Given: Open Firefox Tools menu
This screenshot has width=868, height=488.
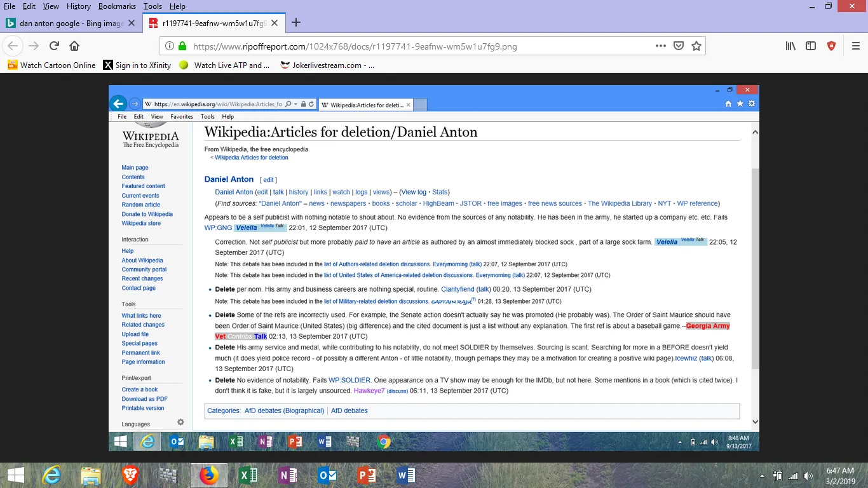Looking at the screenshot, I should [153, 6].
